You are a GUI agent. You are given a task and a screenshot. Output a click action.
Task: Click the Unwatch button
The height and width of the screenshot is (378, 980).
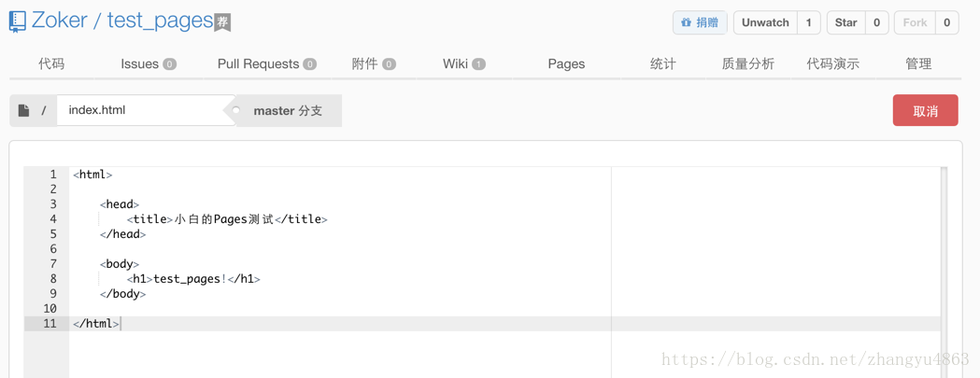(765, 22)
